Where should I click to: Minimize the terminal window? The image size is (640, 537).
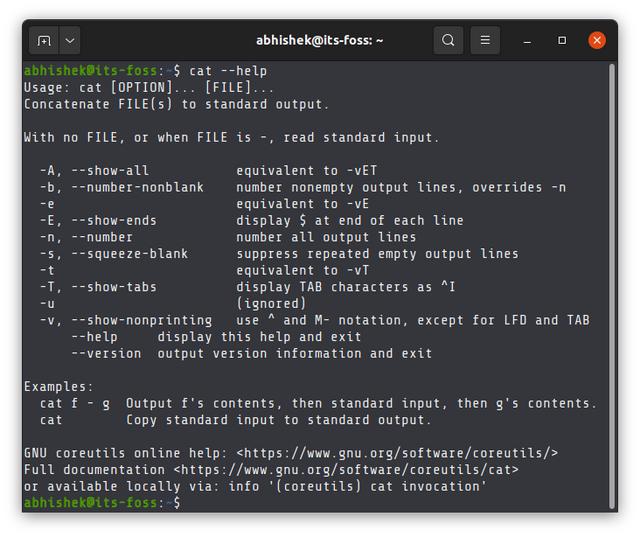point(527,41)
